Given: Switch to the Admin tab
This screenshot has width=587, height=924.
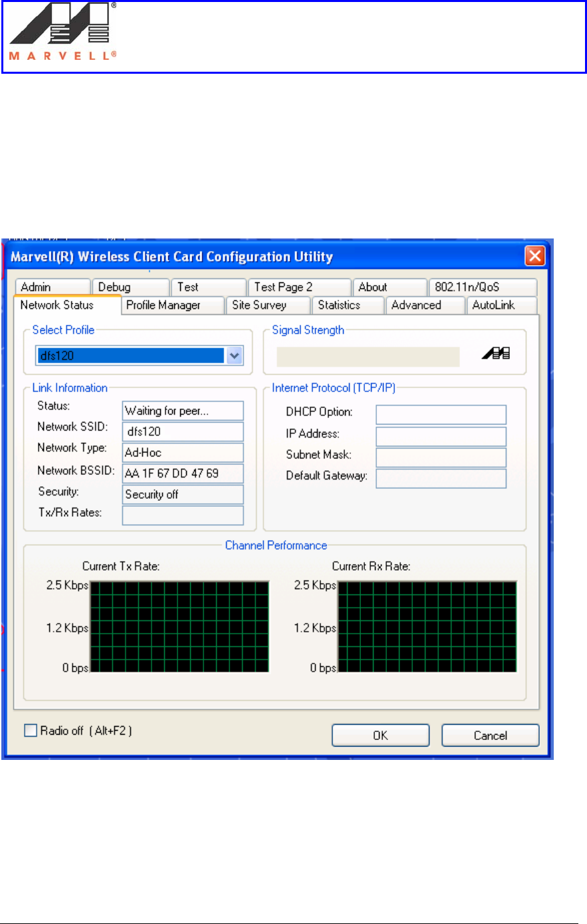Looking at the screenshot, I should coord(51,287).
